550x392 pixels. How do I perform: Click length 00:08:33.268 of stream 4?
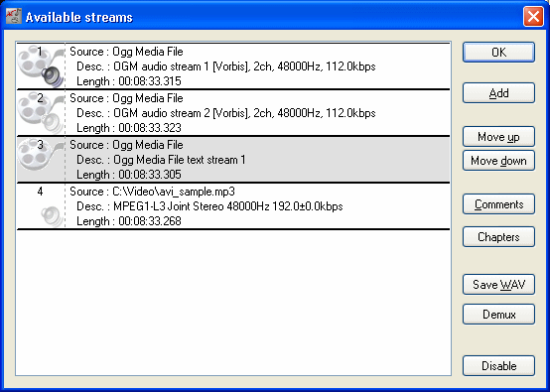[129, 221]
